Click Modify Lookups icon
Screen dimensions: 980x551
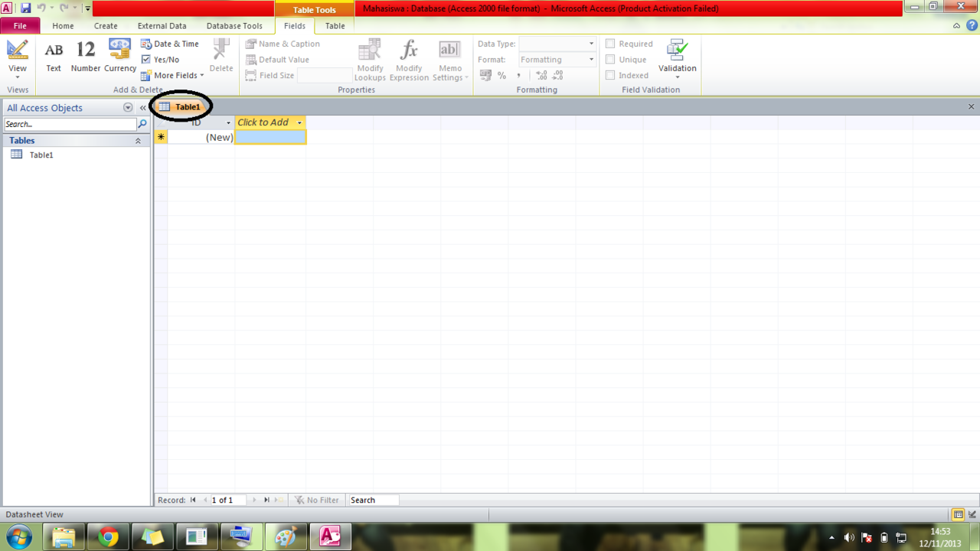(x=370, y=60)
